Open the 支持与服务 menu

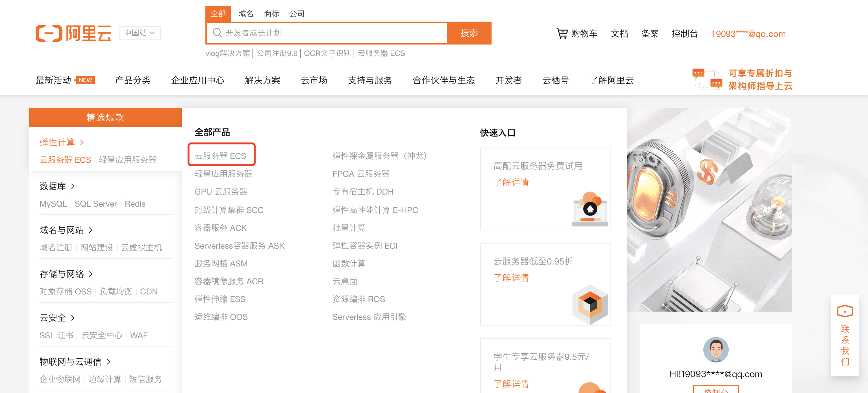[x=370, y=80]
